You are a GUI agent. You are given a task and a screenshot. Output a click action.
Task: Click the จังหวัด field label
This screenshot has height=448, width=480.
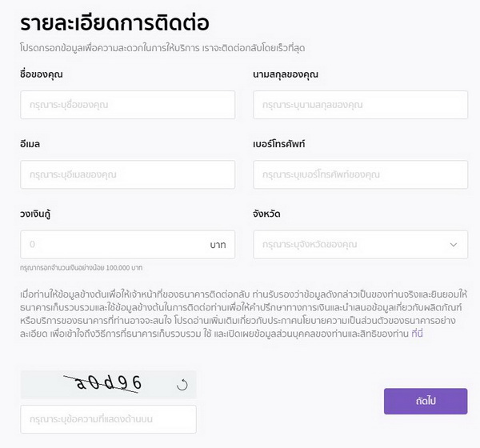point(266,214)
